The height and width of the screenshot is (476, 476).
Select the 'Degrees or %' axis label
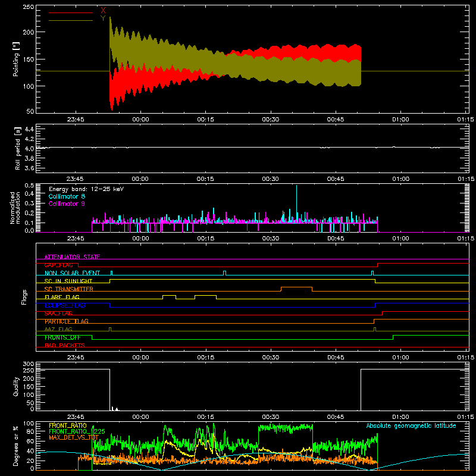click(16, 446)
